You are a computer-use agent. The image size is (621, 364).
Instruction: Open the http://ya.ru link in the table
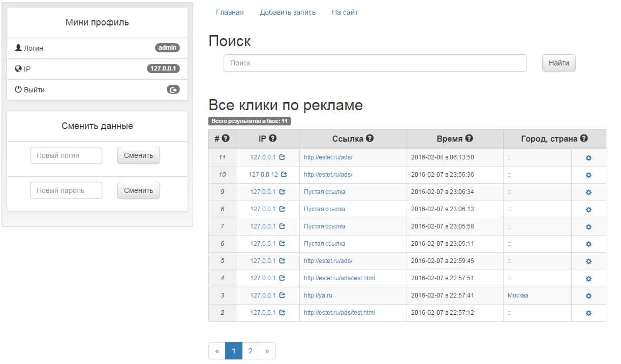click(318, 295)
